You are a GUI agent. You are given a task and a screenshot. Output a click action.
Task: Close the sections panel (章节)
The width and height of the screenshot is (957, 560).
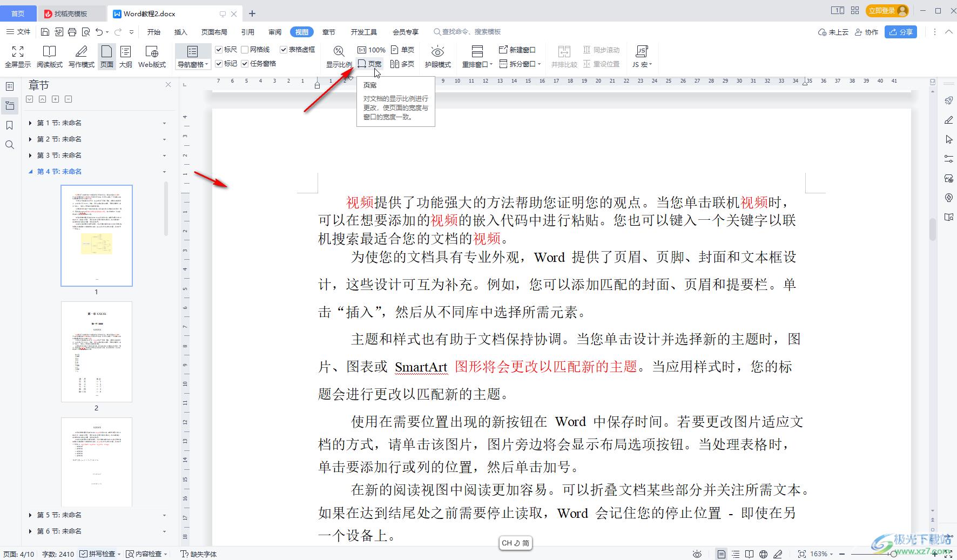click(x=168, y=85)
